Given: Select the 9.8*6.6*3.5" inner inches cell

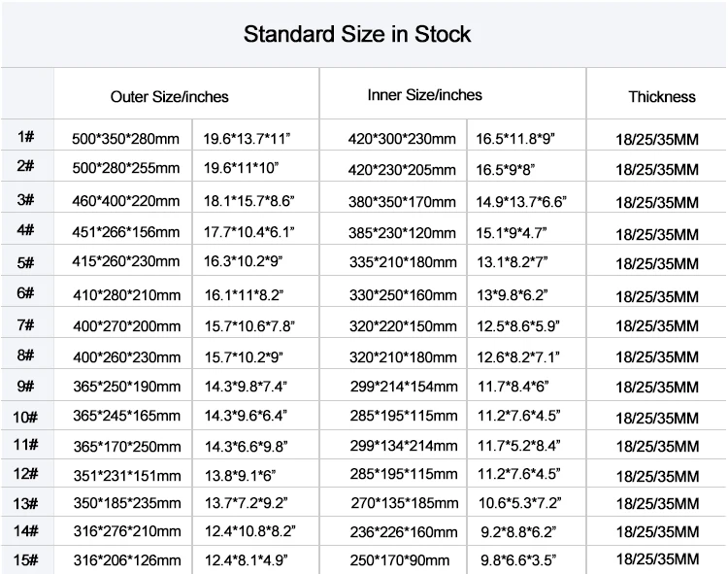Looking at the screenshot, I should pyautogui.click(x=517, y=560).
